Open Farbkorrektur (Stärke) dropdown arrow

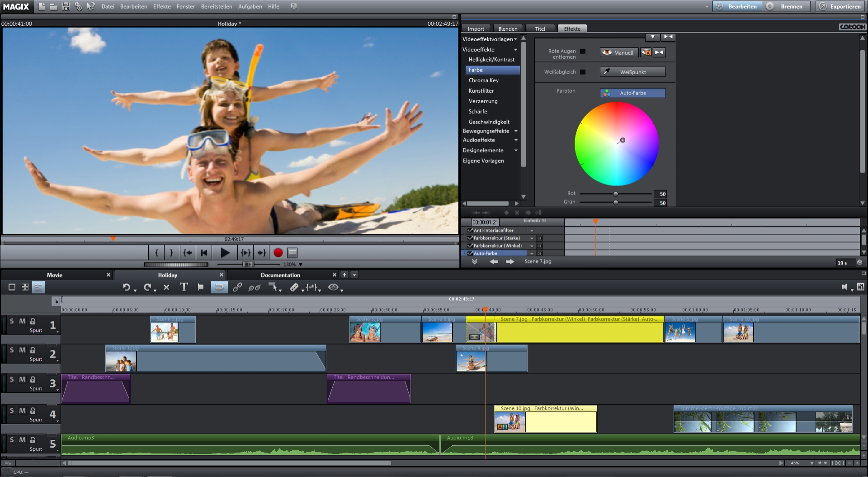click(x=532, y=238)
